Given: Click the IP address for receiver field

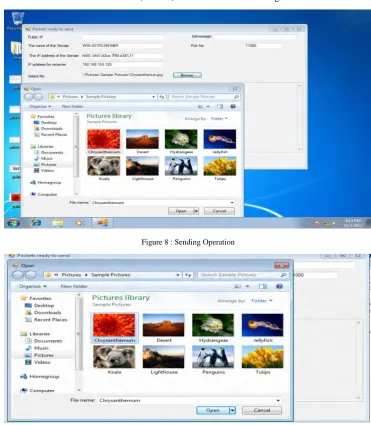Looking at the screenshot, I should tap(122, 64).
